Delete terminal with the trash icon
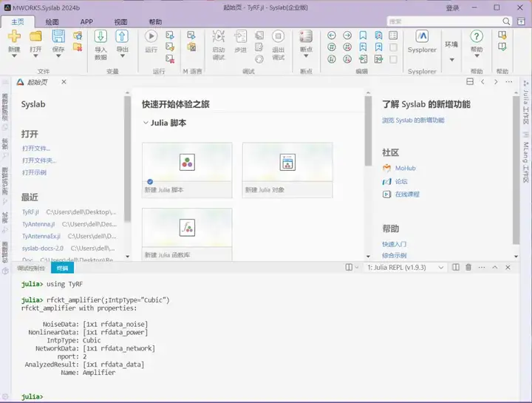 point(468,268)
